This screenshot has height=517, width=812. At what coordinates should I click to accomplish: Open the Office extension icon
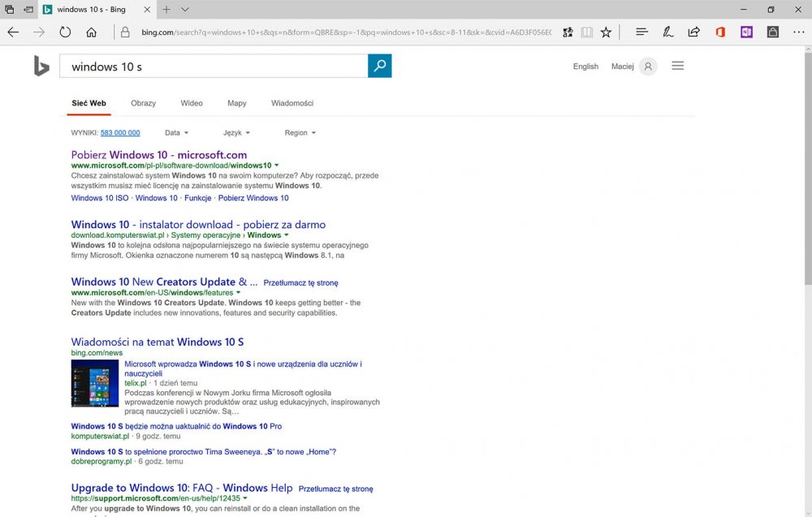[720, 32]
